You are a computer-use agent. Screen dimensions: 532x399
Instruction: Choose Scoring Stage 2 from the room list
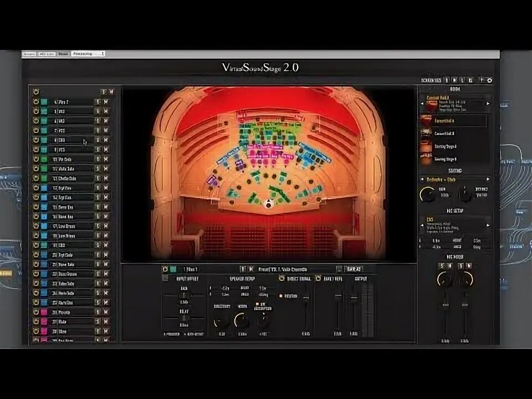(454, 159)
